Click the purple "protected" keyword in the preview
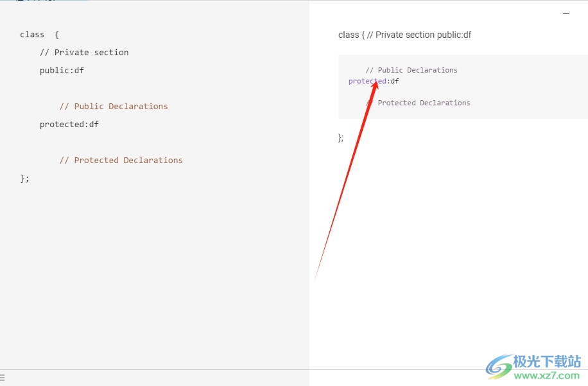Image resolution: width=588 pixels, height=386 pixels. pyautogui.click(x=367, y=81)
